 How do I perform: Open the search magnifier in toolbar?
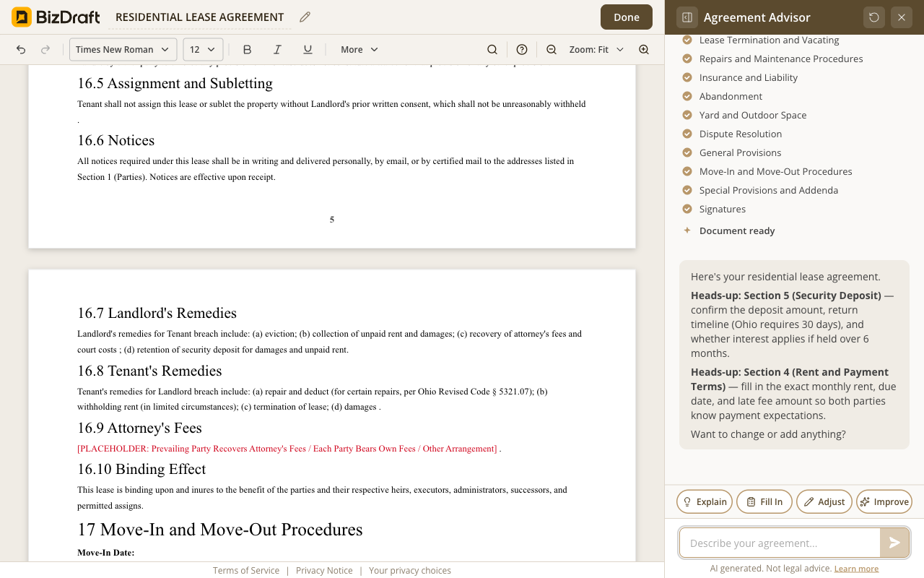pos(492,49)
